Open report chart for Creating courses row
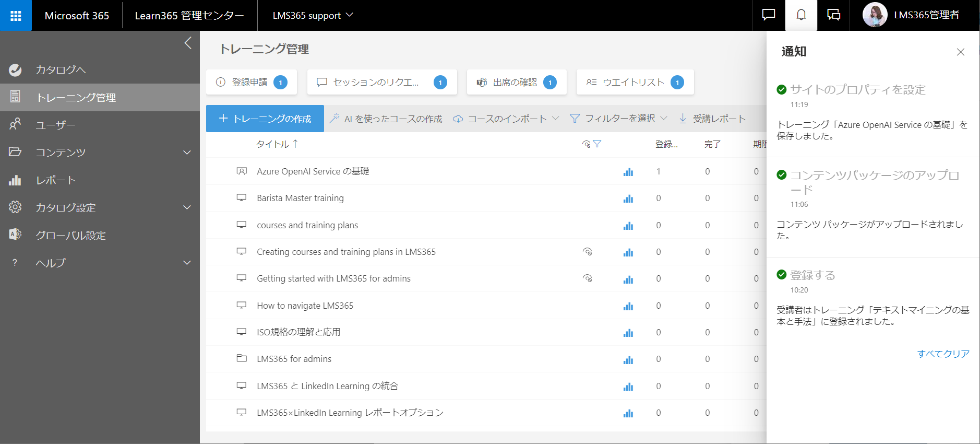Image resolution: width=980 pixels, height=444 pixels. coord(628,252)
